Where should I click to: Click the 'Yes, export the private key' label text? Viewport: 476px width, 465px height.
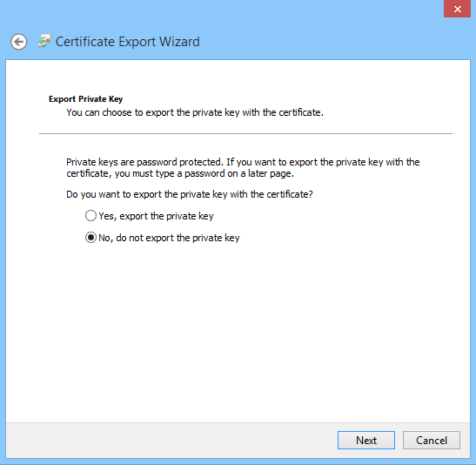click(156, 216)
